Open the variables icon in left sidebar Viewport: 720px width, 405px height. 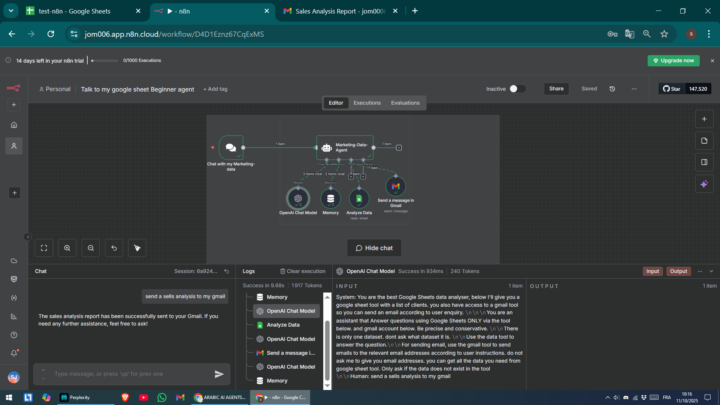(14, 298)
